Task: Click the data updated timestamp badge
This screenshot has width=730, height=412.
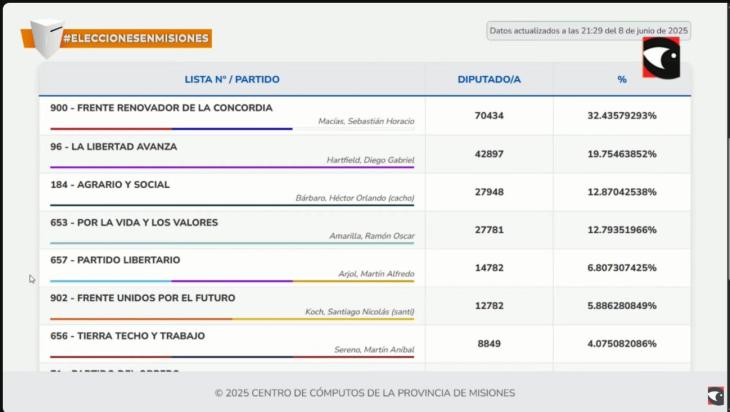Action: [588, 31]
